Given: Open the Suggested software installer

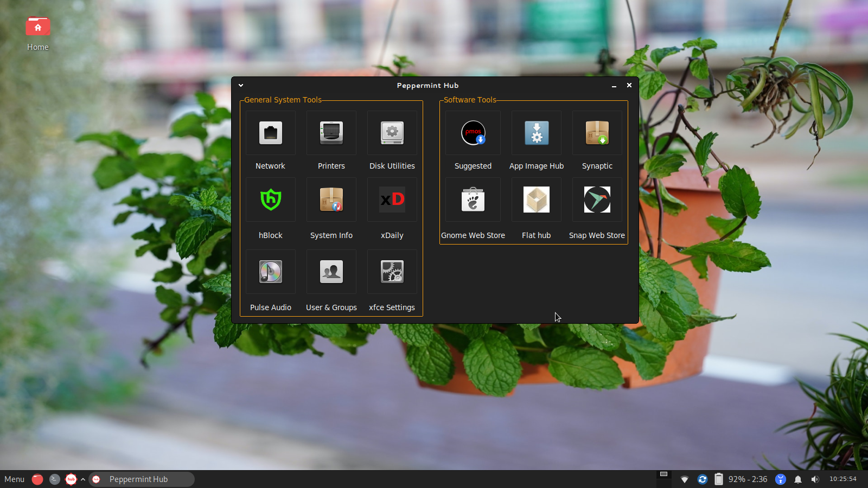Looking at the screenshot, I should (473, 133).
